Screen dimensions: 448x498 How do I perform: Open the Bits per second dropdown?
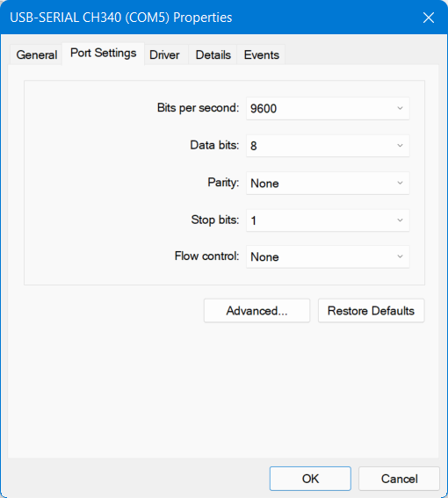click(x=328, y=109)
